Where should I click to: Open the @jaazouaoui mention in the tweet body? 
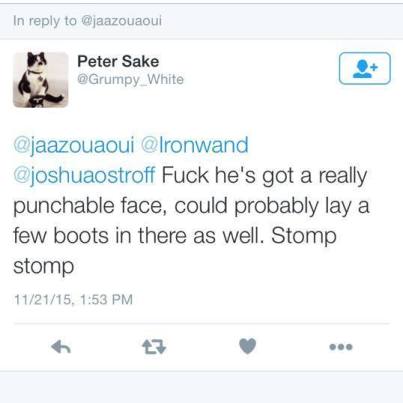point(74,145)
